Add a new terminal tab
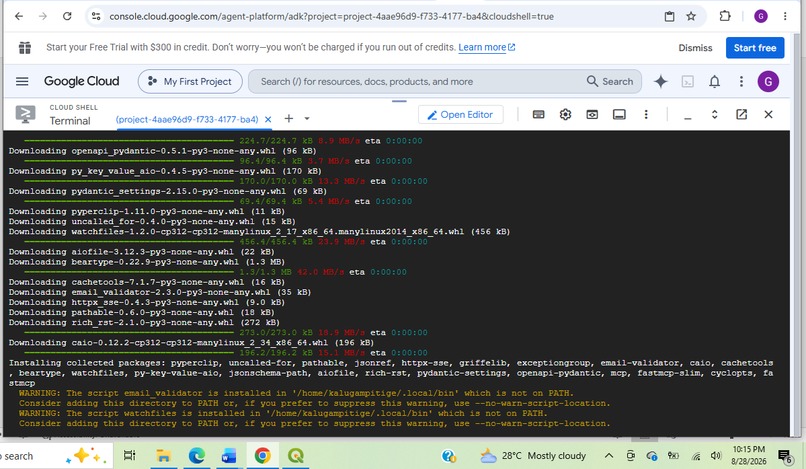The image size is (806, 469). pyautogui.click(x=289, y=119)
